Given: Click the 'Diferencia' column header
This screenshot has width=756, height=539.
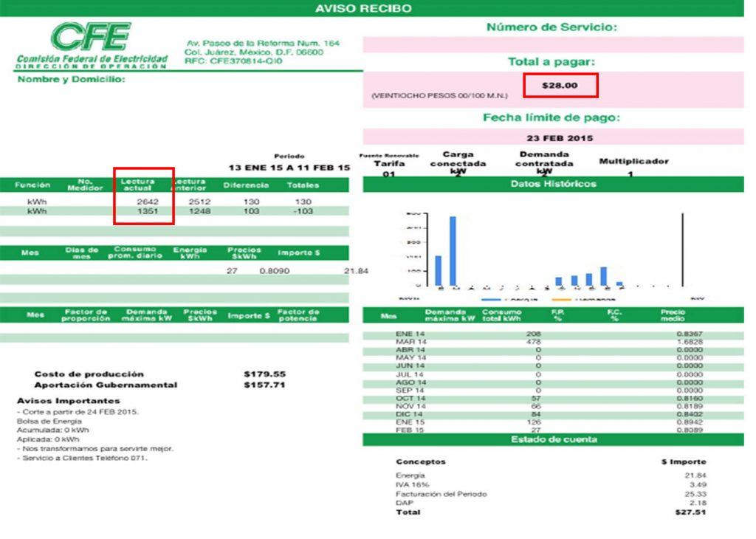Looking at the screenshot, I should pos(246,185).
